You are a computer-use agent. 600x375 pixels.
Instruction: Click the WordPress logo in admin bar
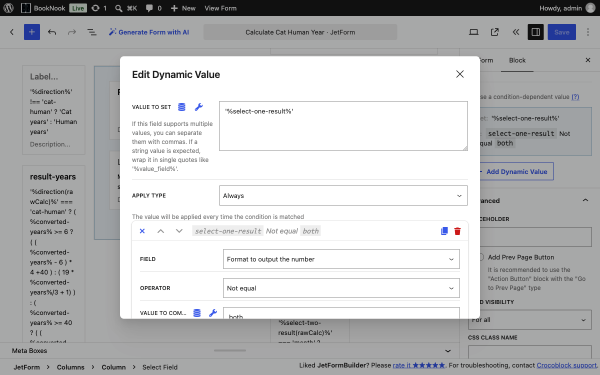(x=8, y=8)
